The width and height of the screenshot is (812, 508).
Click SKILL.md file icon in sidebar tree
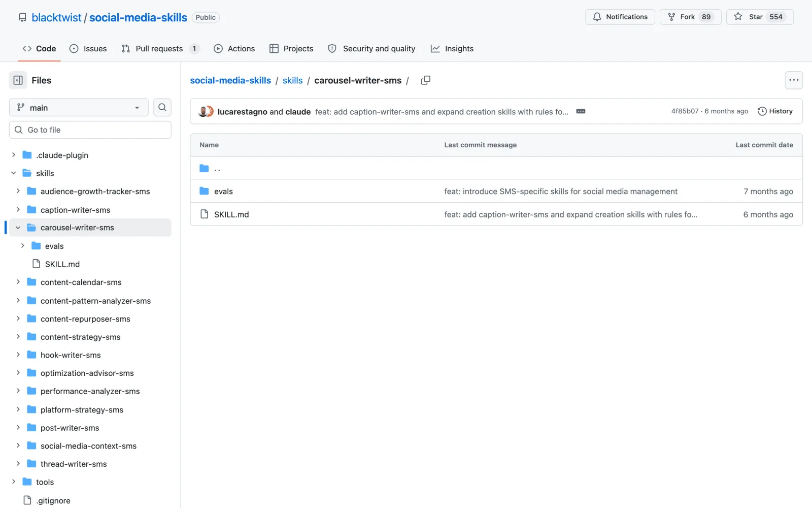coord(37,264)
